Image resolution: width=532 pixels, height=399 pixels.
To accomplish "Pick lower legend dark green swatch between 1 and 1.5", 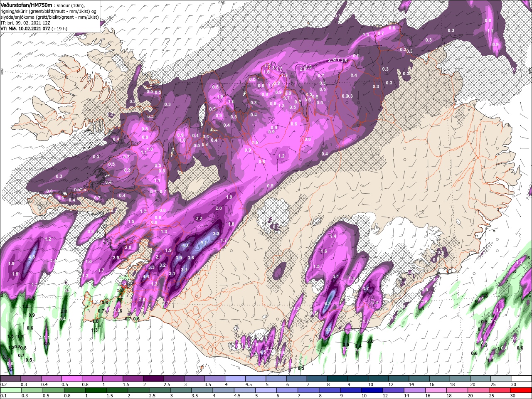I will pyautogui.click(x=96, y=390).
